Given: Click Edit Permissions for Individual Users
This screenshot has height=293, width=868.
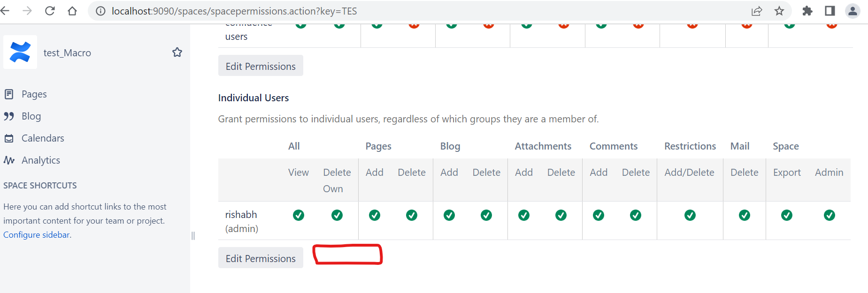Looking at the screenshot, I should (x=260, y=257).
